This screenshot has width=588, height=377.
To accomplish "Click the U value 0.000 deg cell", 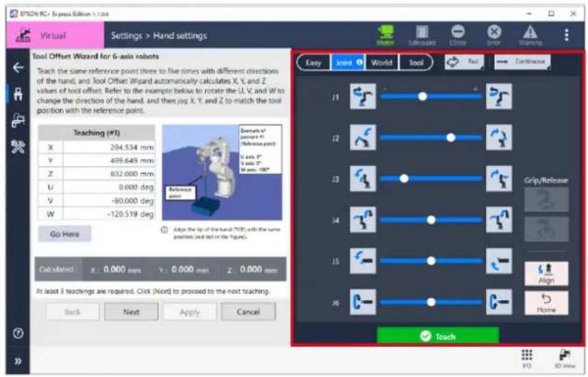I will click(109, 187).
